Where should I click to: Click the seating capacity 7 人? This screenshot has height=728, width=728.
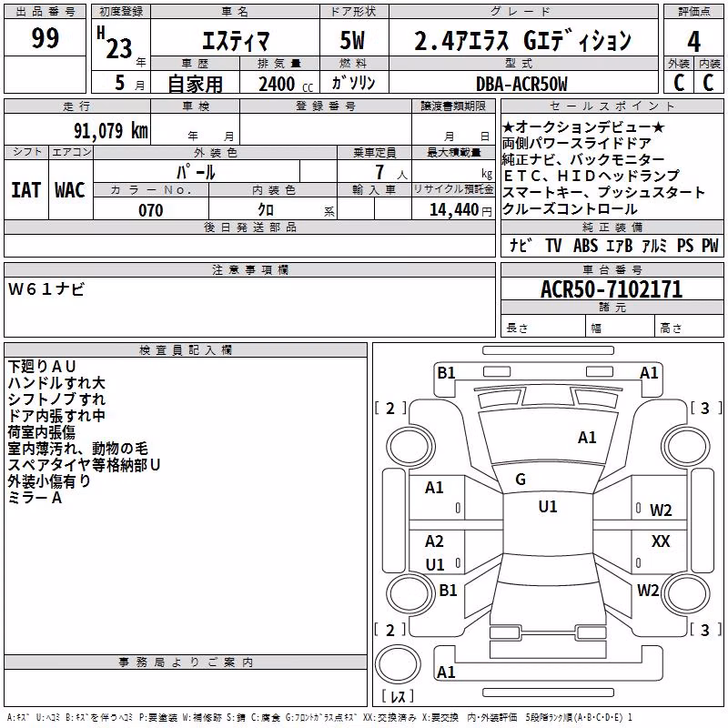391,172
